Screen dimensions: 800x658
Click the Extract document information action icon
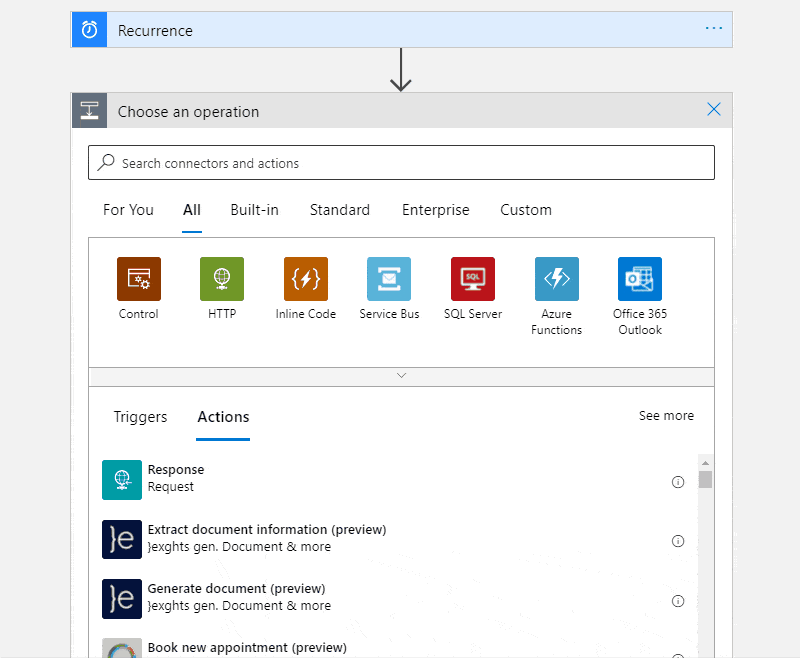point(122,539)
